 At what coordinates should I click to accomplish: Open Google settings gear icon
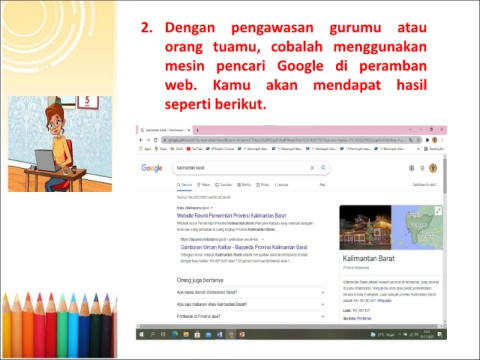tap(411, 168)
